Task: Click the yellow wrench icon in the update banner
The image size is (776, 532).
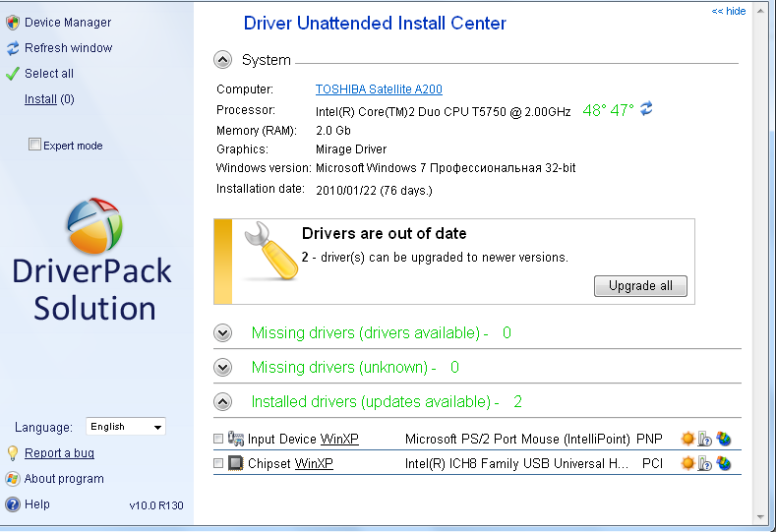Action: 271,251
